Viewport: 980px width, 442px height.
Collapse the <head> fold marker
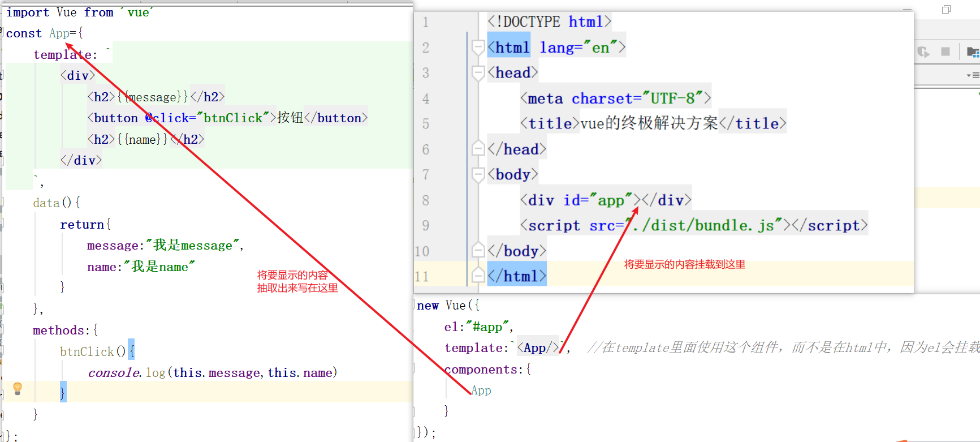point(478,73)
